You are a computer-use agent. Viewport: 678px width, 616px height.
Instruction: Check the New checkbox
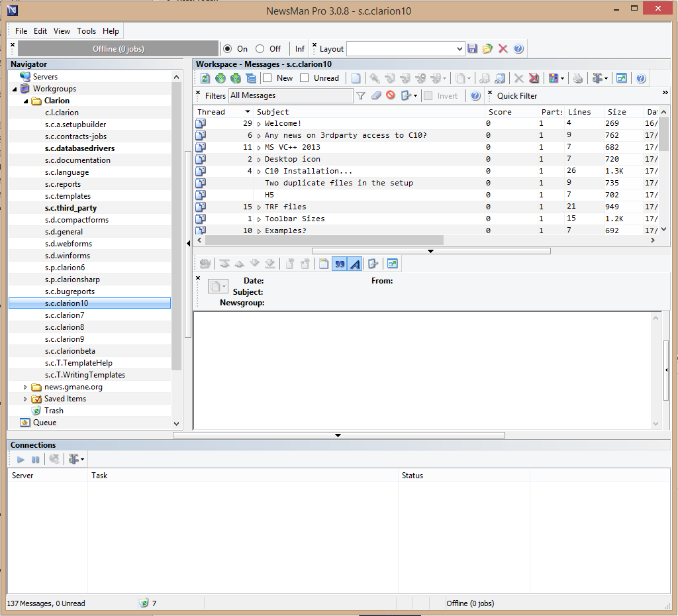click(x=267, y=78)
